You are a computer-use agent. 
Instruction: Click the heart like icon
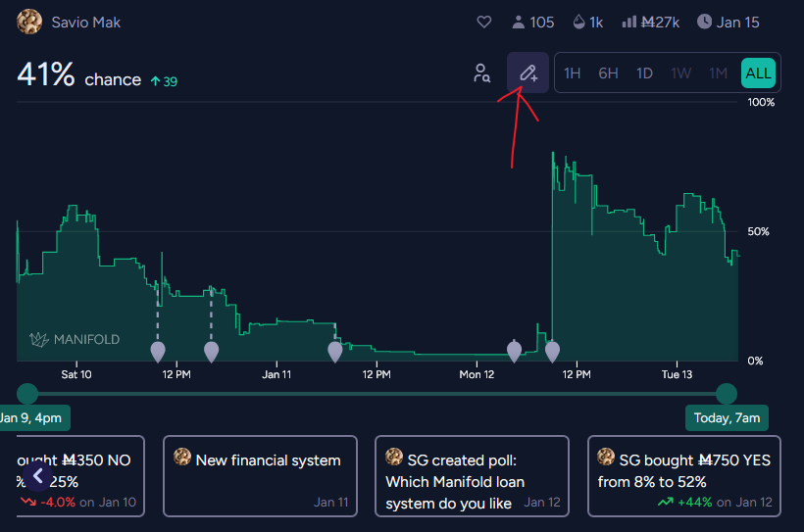pyautogui.click(x=483, y=22)
